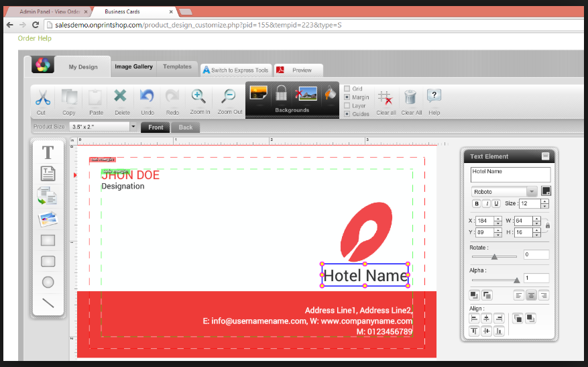Align object to bottom edge
The image size is (588, 367).
coord(499,331)
